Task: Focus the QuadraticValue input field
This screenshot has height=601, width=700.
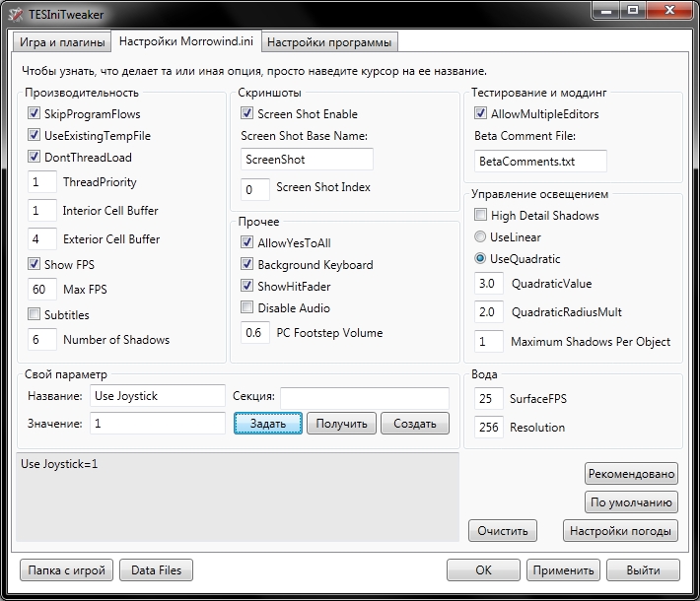Action: [488, 284]
